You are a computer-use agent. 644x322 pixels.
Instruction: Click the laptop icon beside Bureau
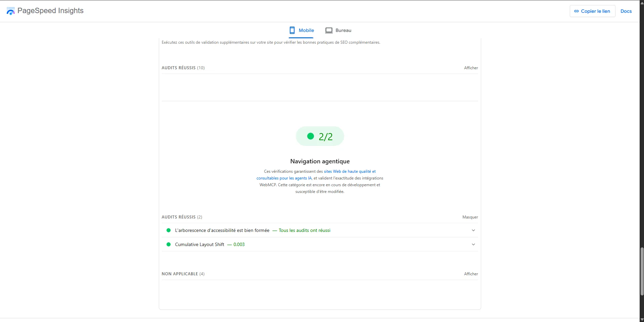[x=329, y=30]
